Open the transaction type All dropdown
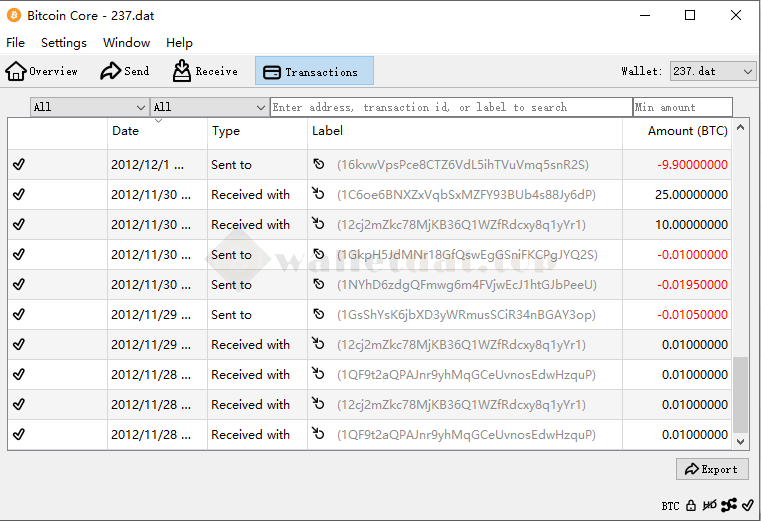 209,107
